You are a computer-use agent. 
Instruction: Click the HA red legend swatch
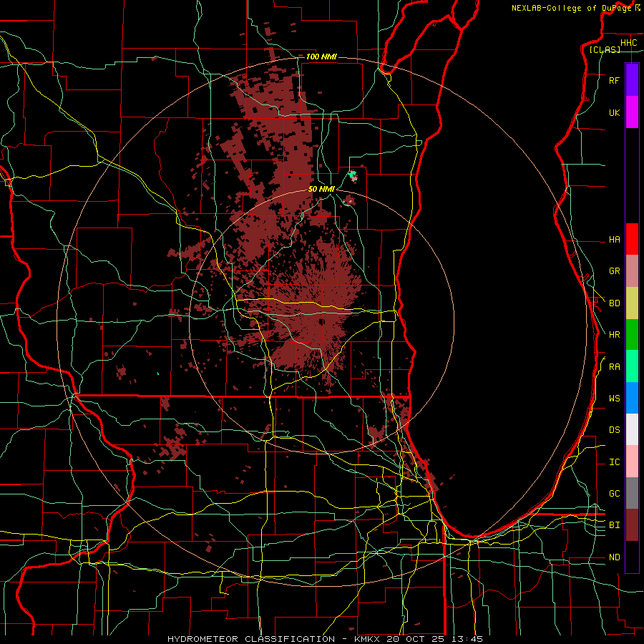coord(632,239)
